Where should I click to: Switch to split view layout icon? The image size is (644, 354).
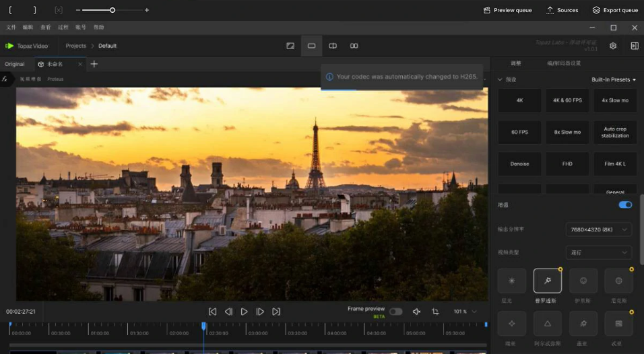(x=333, y=46)
